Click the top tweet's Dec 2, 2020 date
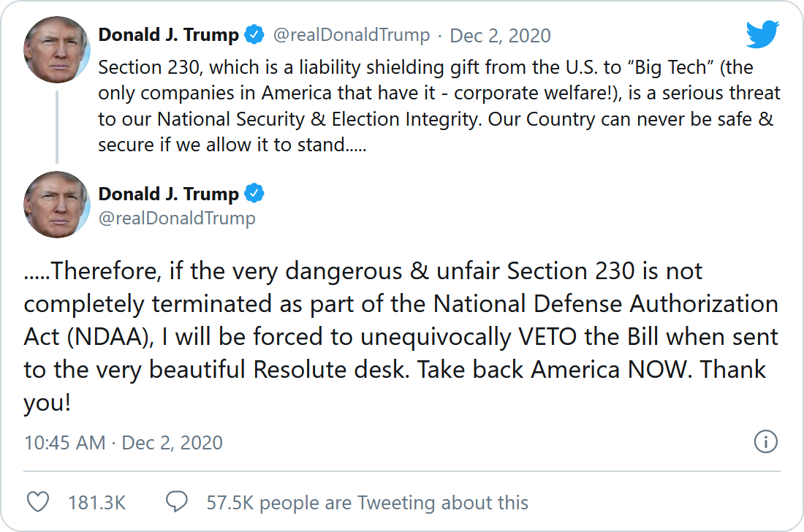Image resolution: width=804 pixels, height=532 pixels. (x=500, y=35)
